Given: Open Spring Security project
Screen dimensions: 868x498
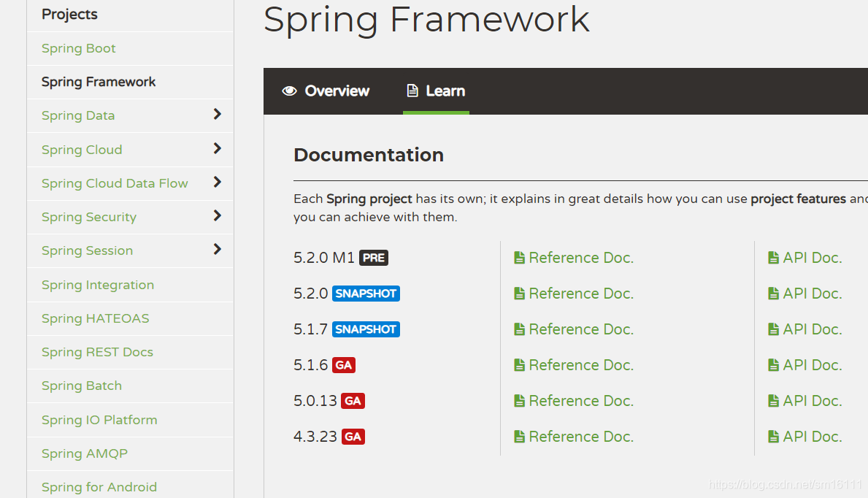Looking at the screenshot, I should click(89, 217).
